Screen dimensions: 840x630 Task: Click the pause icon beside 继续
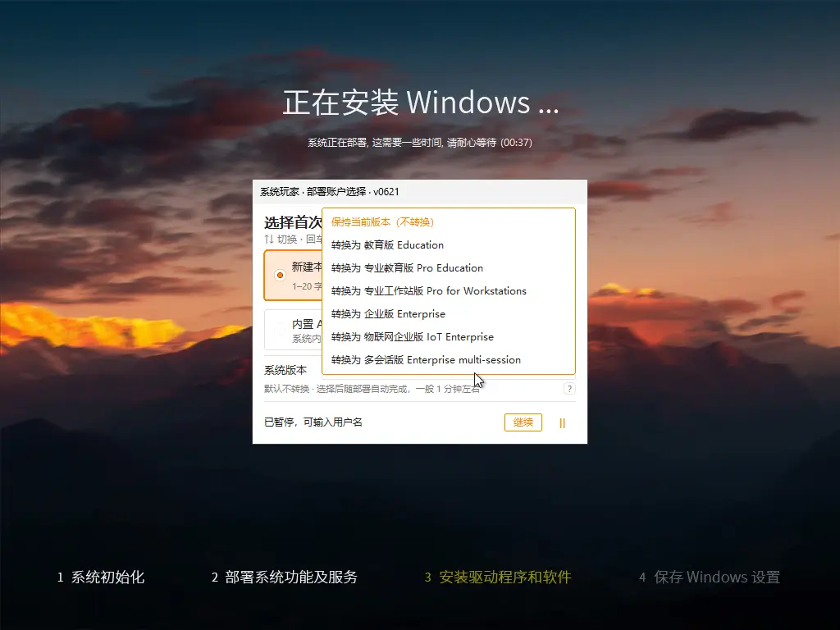coord(562,423)
